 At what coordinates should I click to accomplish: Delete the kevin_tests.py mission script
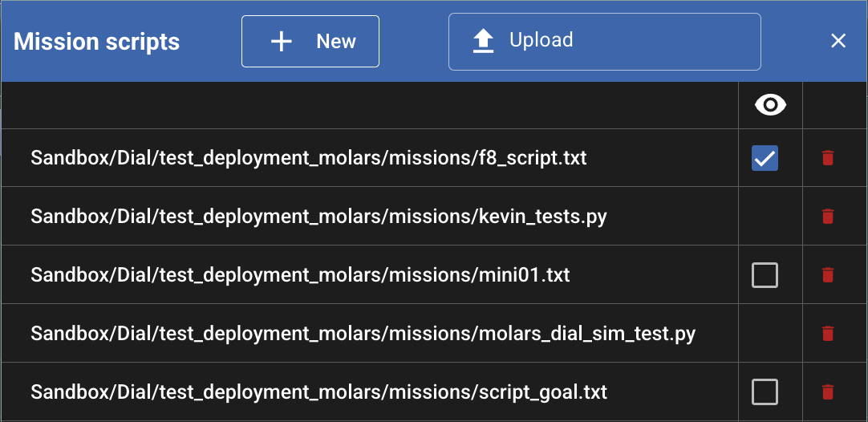828,217
